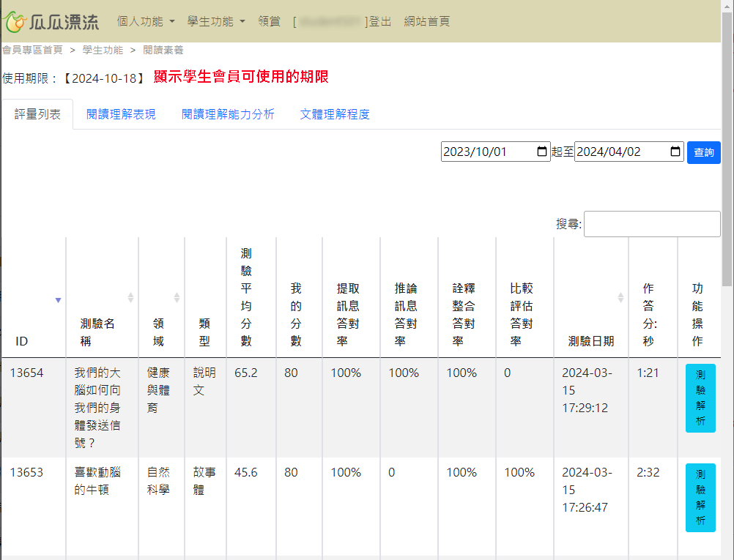The width and height of the screenshot is (734, 560).
Task: Switch to 文體理解程度 tab
Action: 335,114
